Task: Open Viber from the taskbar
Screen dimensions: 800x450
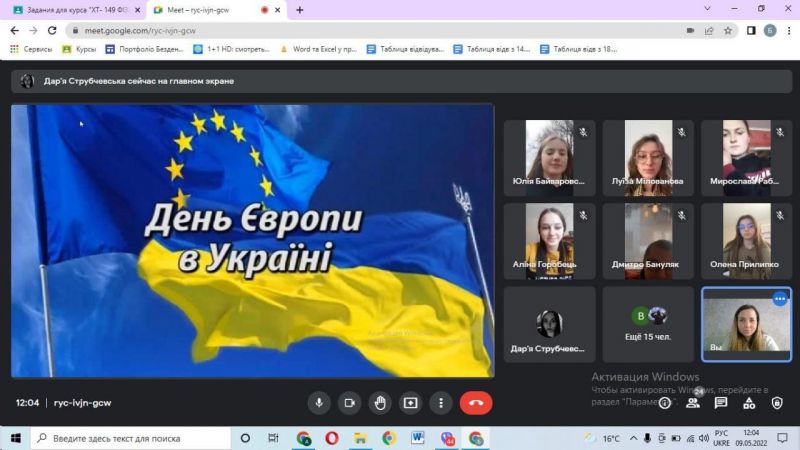Action: click(x=447, y=438)
